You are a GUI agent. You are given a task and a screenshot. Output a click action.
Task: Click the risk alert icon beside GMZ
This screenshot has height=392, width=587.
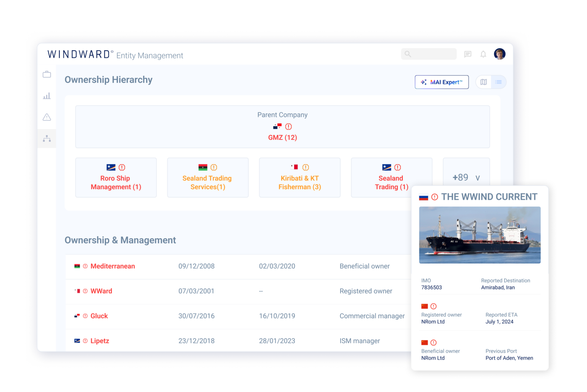(289, 126)
